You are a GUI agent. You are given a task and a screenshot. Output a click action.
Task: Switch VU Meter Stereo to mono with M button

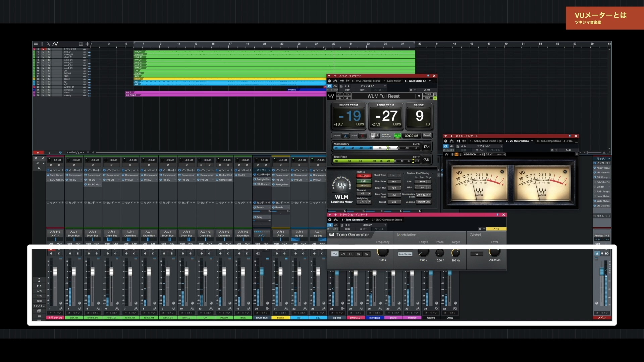point(457,155)
